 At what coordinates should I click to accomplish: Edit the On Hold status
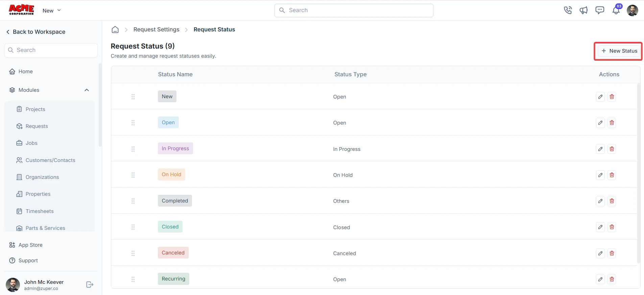(x=600, y=175)
